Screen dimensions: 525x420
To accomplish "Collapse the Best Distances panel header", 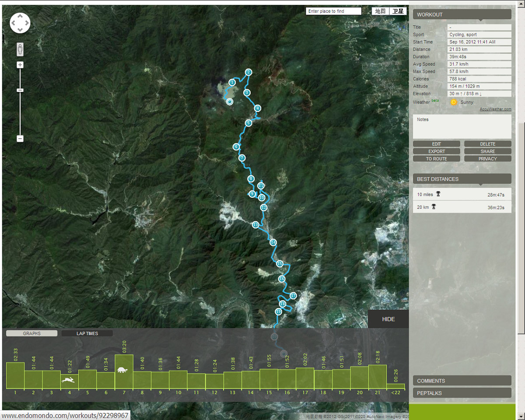I will click(462, 179).
